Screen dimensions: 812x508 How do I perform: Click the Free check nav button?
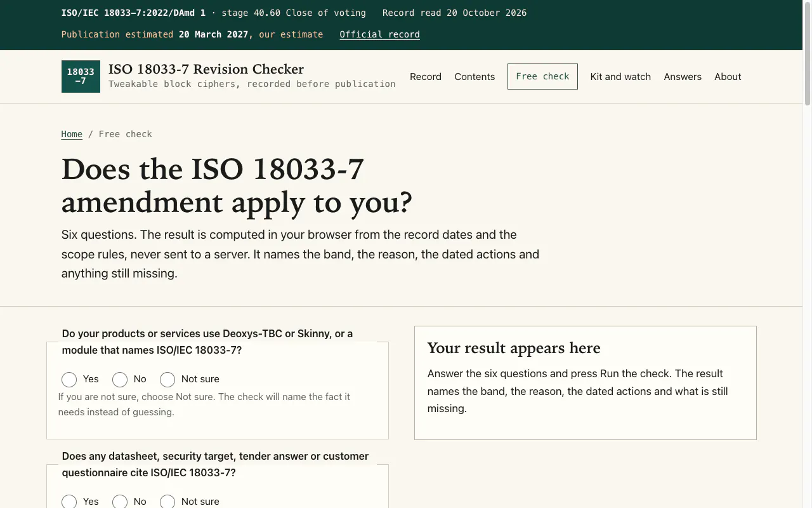click(x=542, y=76)
